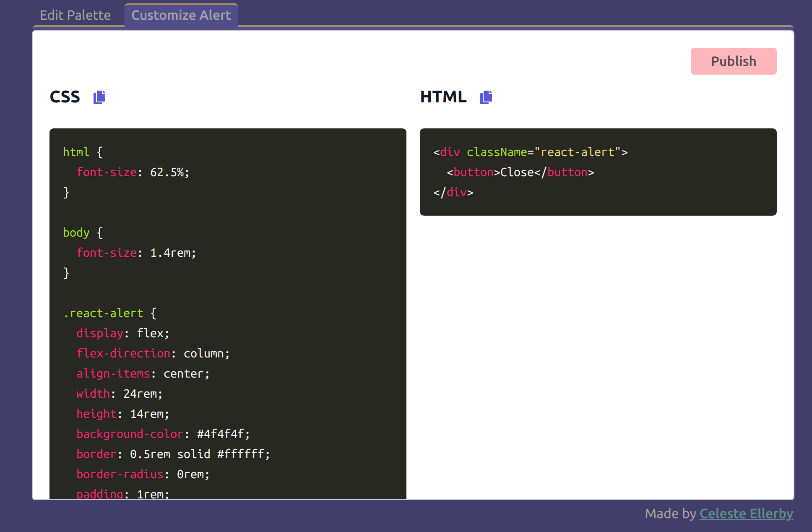Screen dimensions: 812x532
Task: Select the Customize Alert tab
Action: click(x=181, y=15)
